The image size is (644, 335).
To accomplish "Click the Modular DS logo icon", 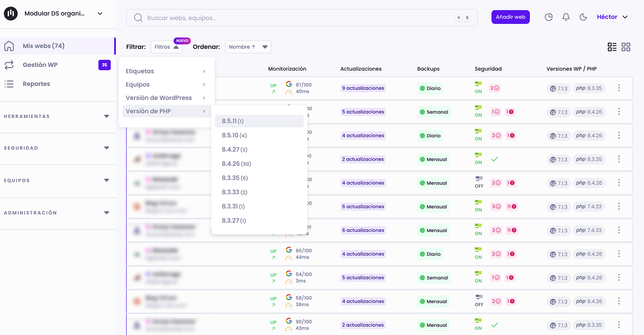I will point(11,14).
